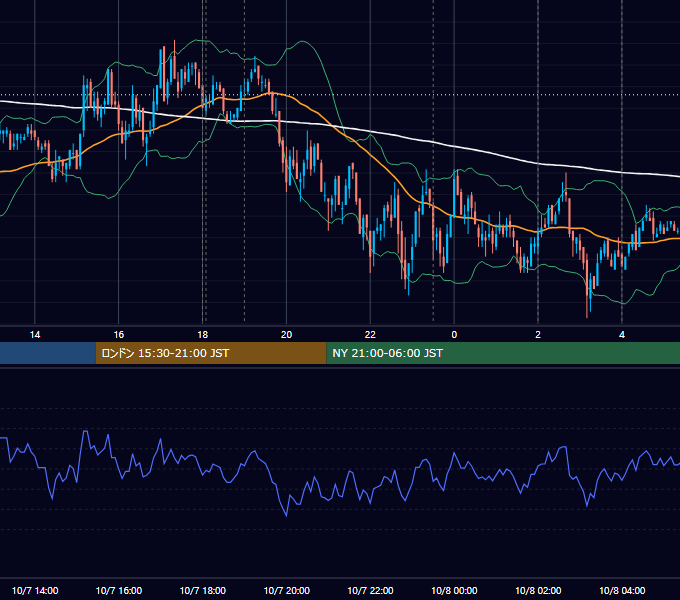Click the NY 21:00-06:00 JST session bar
Image resolution: width=680 pixels, height=600 pixels.
(503, 353)
